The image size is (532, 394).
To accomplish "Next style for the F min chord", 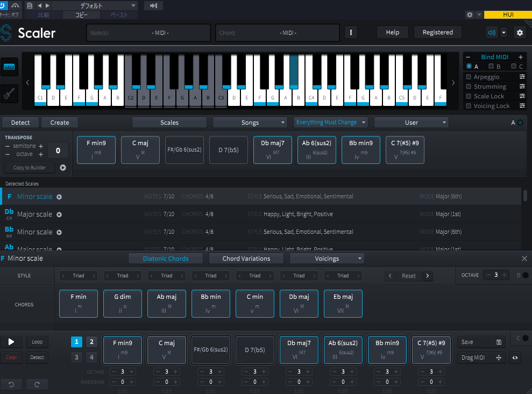I will click(94, 276).
